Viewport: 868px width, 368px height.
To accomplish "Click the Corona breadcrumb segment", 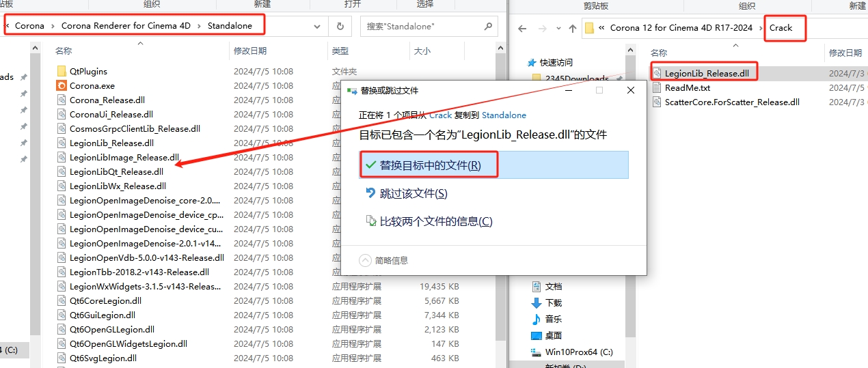I will point(29,26).
